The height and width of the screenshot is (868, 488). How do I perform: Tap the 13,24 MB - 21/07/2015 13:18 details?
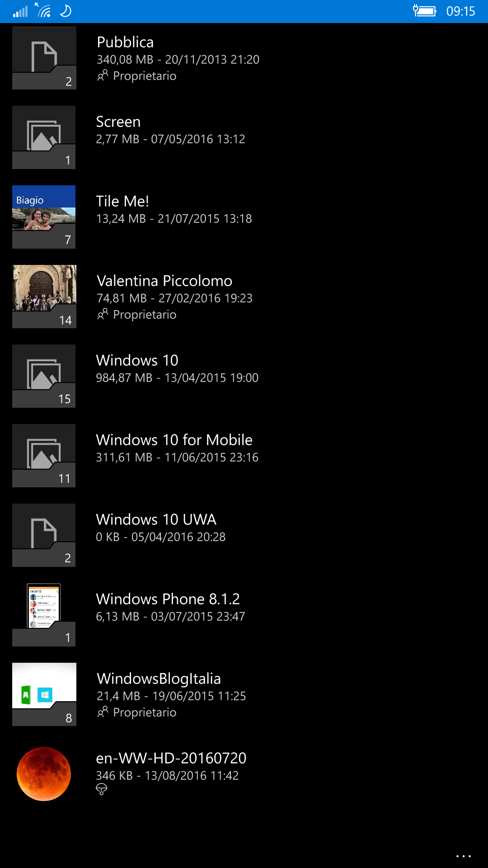[174, 219]
